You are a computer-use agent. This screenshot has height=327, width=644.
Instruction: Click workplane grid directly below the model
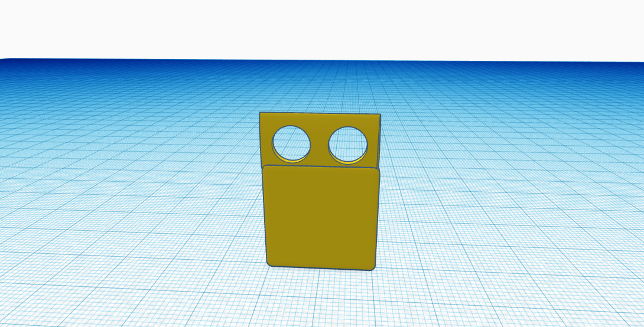321,298
